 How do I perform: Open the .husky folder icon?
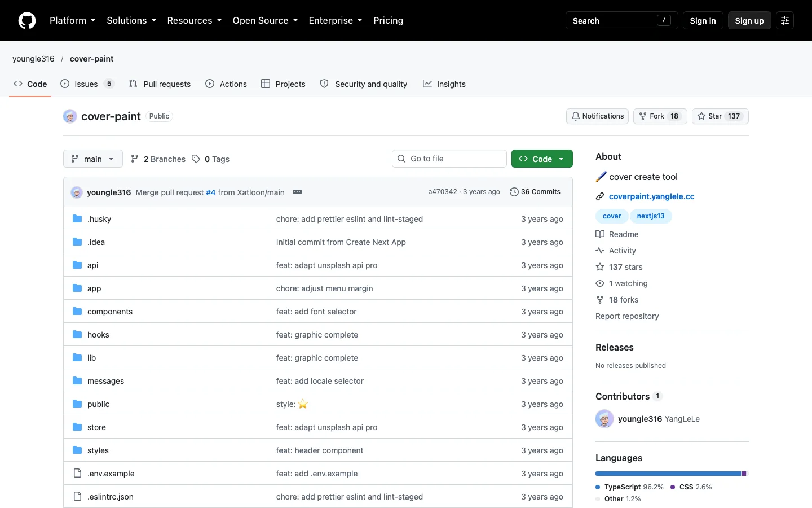77,218
